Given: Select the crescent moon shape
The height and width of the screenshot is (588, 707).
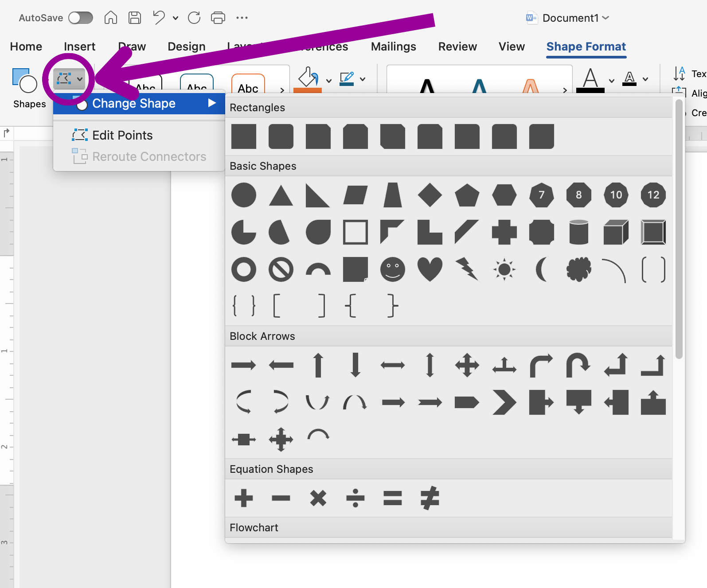Looking at the screenshot, I should click(542, 269).
